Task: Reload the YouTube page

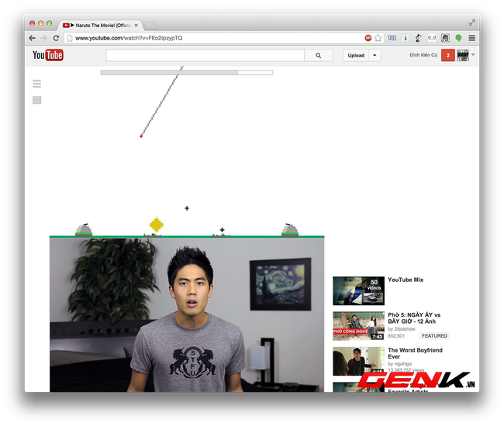Action: 56,38
